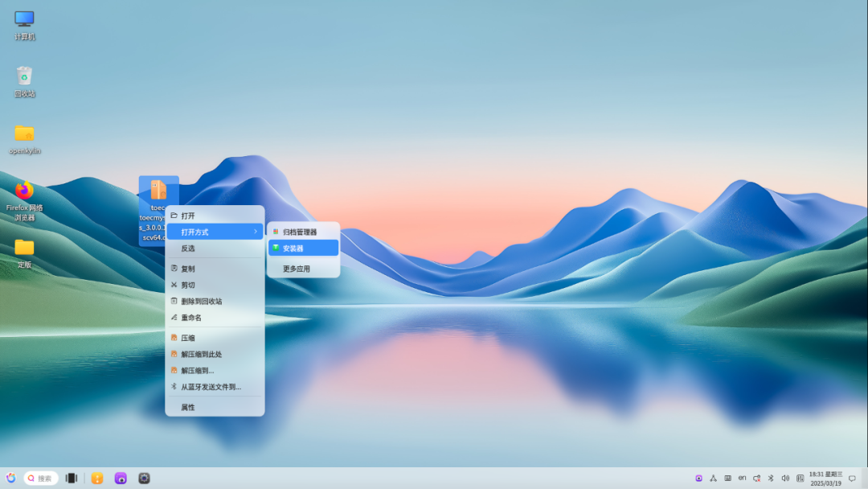The width and height of the screenshot is (868, 489).
Task: Click the start menu icon in taskbar
Action: [10, 478]
